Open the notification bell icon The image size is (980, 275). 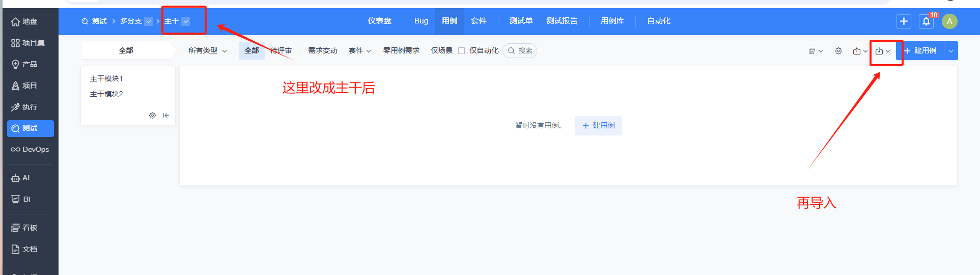pos(926,21)
